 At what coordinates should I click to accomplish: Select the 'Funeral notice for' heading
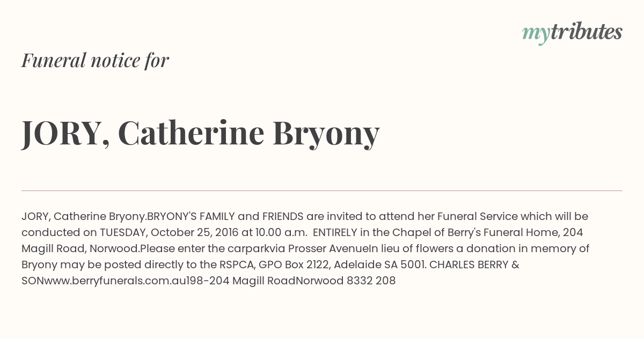coord(95,60)
